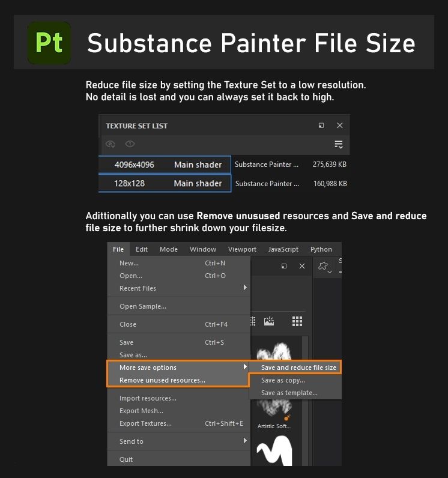Image resolution: width=448 pixels, height=478 pixels.
Task: Choose Import resources... menu entry
Action: (178, 398)
